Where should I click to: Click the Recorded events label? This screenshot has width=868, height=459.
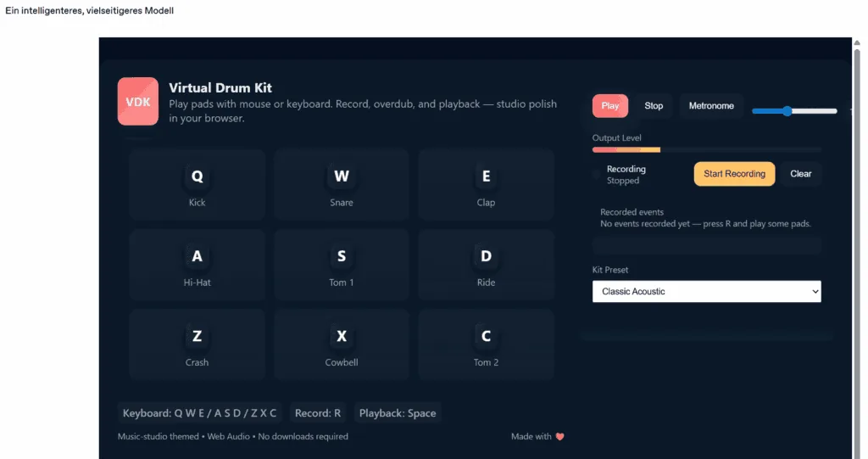[632, 212]
